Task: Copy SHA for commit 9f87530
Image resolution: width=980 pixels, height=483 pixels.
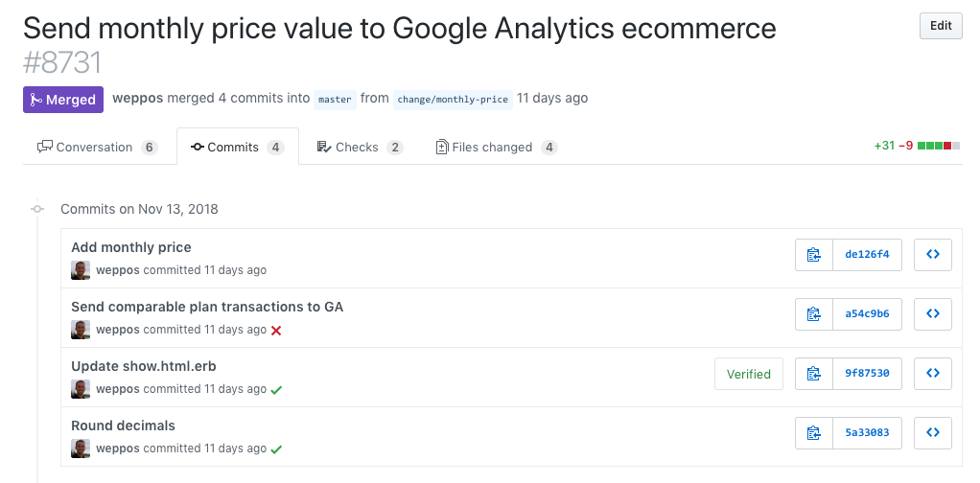Action: (814, 374)
